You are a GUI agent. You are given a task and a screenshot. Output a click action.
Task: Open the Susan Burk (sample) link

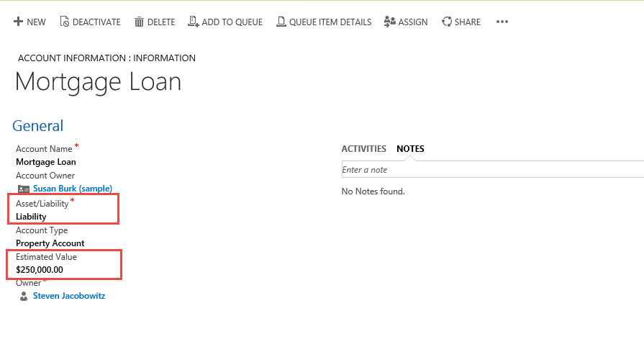click(x=72, y=189)
